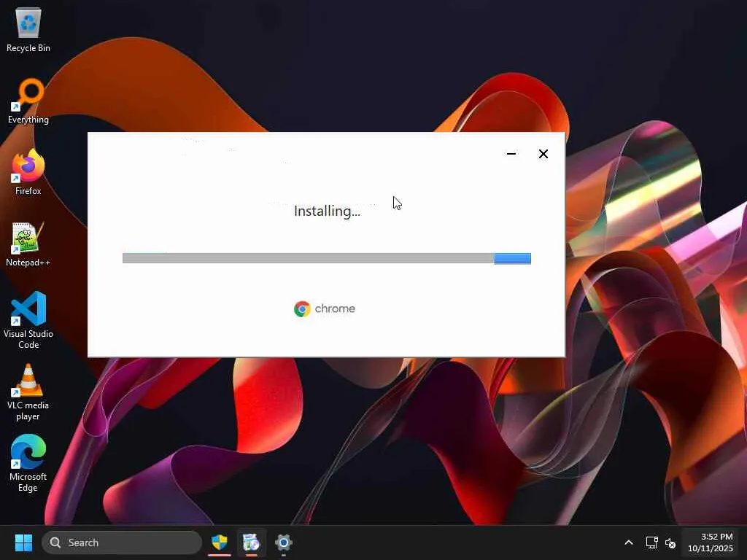747x560 pixels.
Task: Open the Recycle Bin desktop icon
Action: click(28, 30)
